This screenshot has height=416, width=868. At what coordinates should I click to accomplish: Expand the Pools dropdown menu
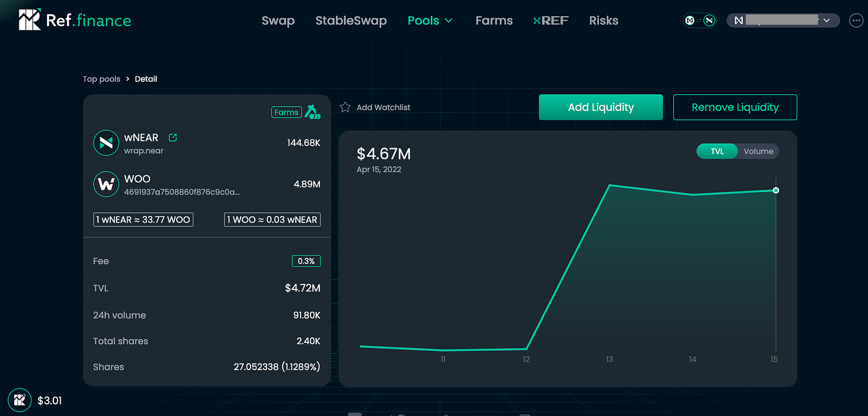tap(430, 20)
